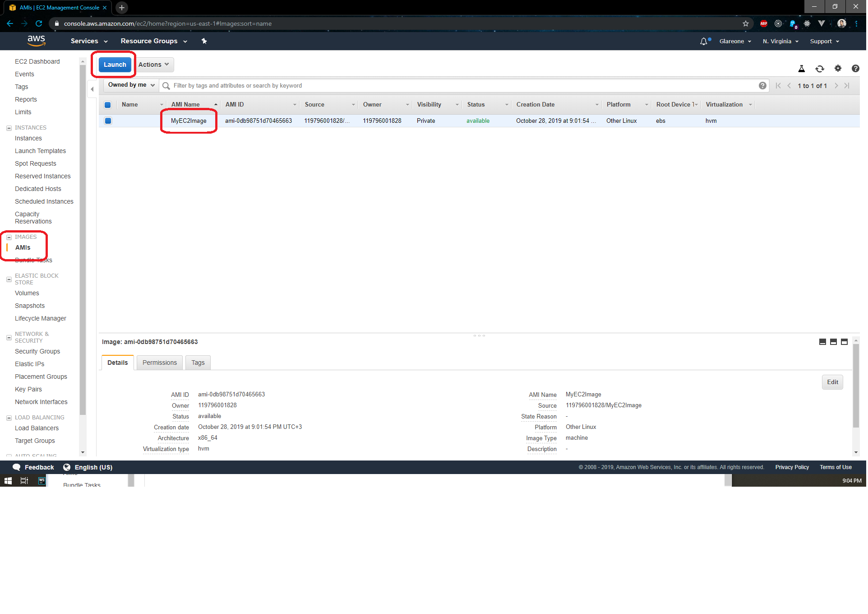Switch to the Tags tab
Viewport: 868px width, 614px height.
coord(198,363)
